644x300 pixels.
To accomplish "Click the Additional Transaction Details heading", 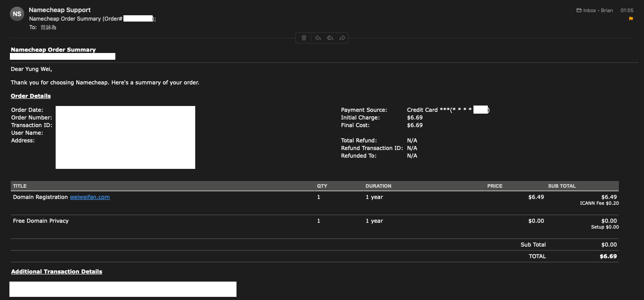I will coord(57,272).
